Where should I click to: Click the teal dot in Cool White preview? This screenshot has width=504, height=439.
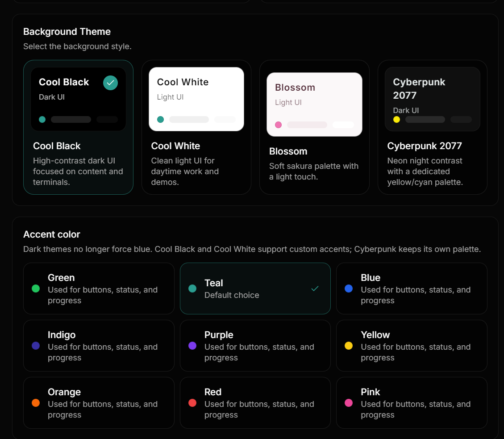point(160,120)
